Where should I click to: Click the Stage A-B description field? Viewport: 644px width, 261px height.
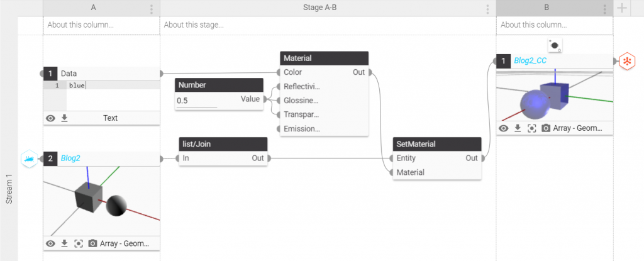pyautogui.click(x=327, y=25)
